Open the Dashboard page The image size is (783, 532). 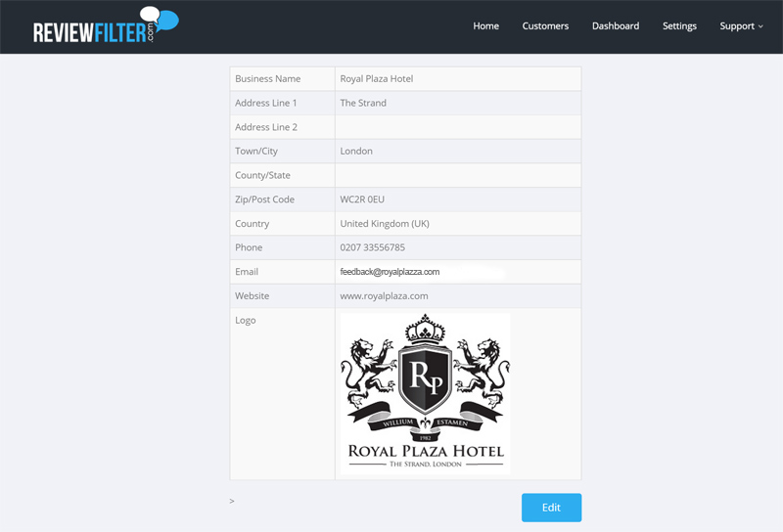click(x=616, y=26)
